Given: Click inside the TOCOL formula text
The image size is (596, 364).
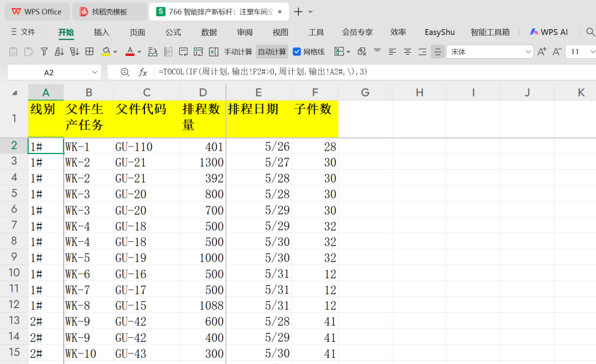Looking at the screenshot, I should click(x=262, y=72).
